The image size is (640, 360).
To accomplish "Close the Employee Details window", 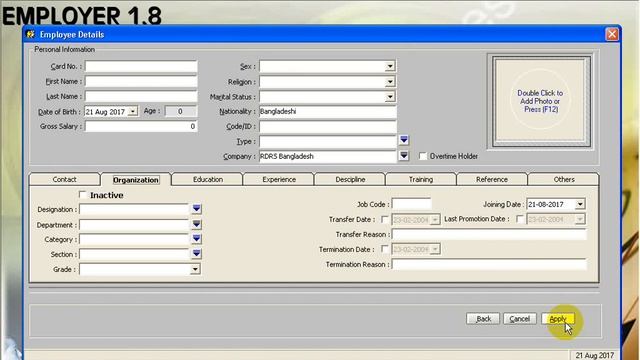I will click(611, 34).
